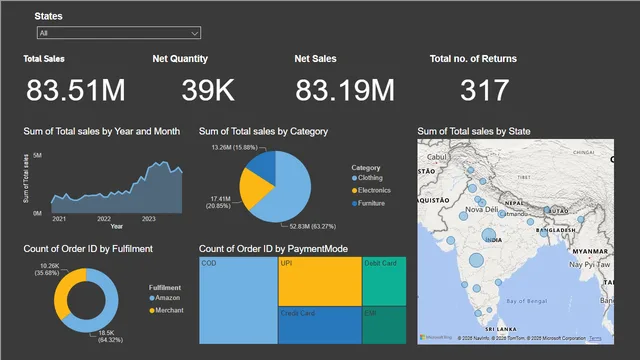Click the Merchant fulfilment legend marker
This screenshot has height=360, width=640.
click(x=152, y=311)
